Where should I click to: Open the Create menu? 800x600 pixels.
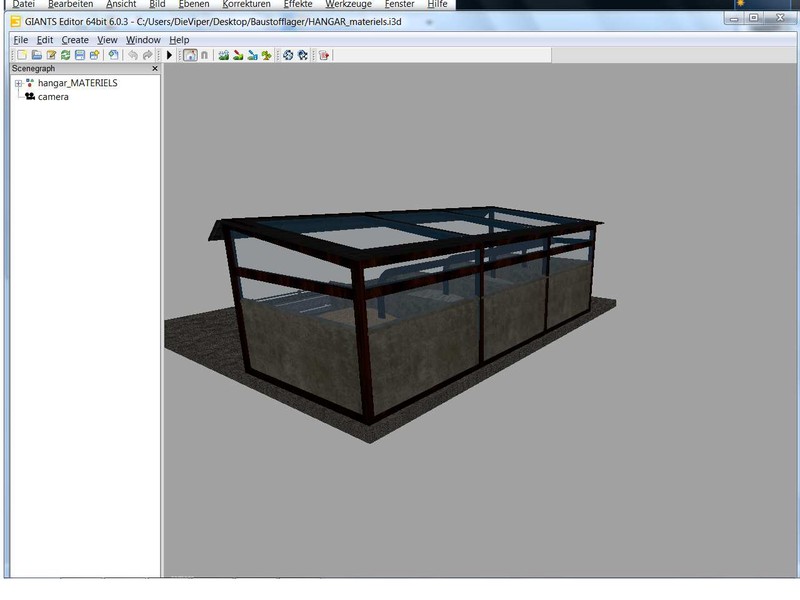coord(75,40)
